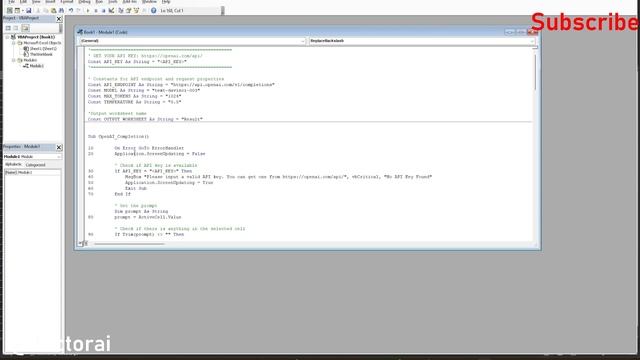Click the Copy icon in the toolbar
640x360 pixels.
coord(46,11)
